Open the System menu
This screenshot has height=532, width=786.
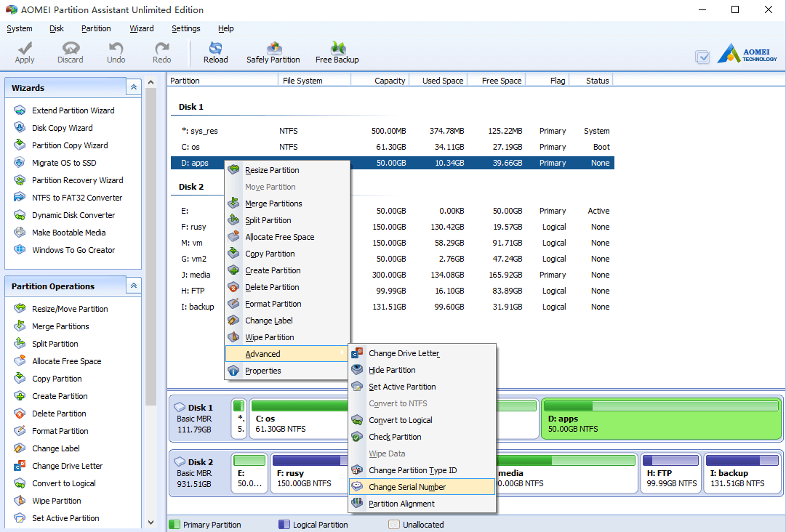click(x=20, y=28)
